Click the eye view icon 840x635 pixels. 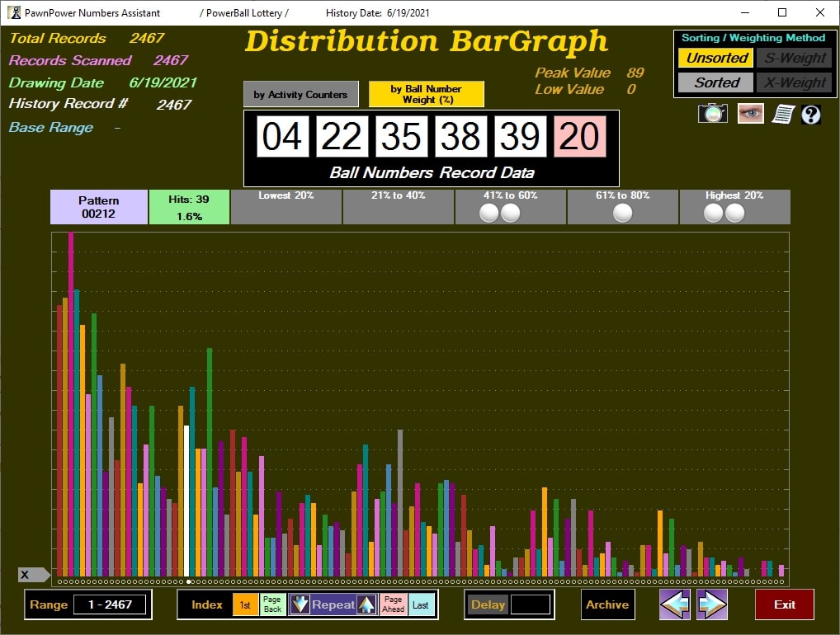click(x=750, y=114)
